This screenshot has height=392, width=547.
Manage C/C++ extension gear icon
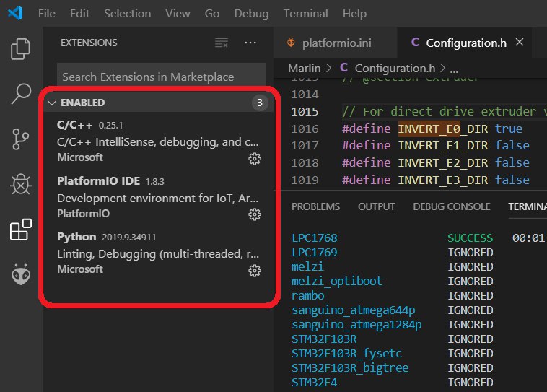pos(255,159)
